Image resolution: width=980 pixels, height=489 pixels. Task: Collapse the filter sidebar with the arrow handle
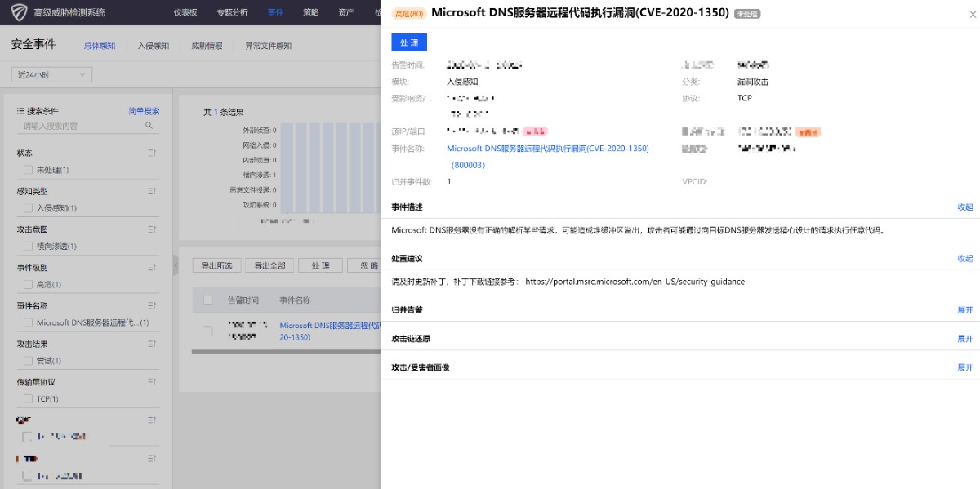point(175,265)
